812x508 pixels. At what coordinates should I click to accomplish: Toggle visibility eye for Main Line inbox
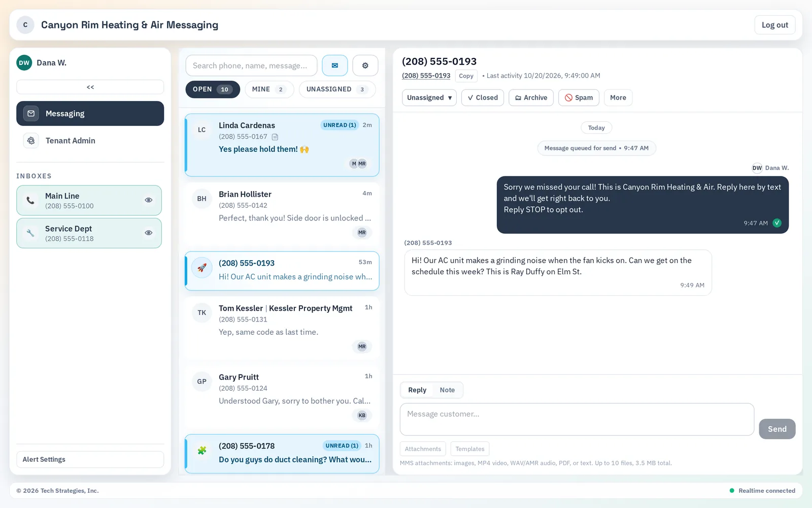149,200
